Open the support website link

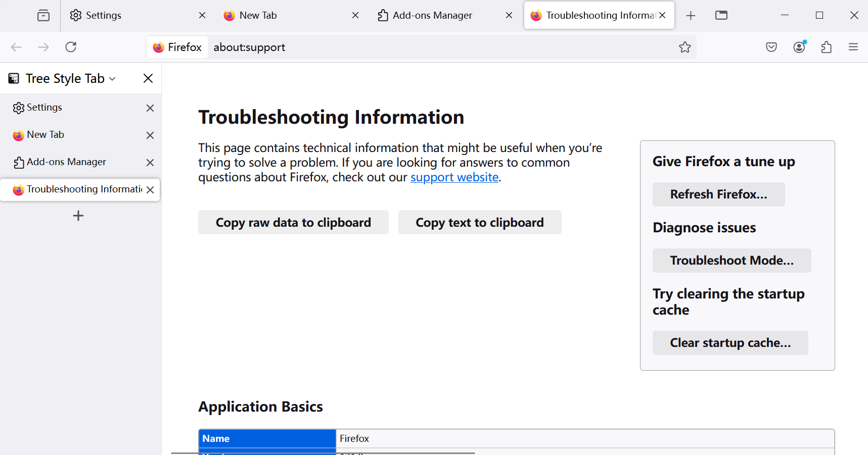coord(454,177)
